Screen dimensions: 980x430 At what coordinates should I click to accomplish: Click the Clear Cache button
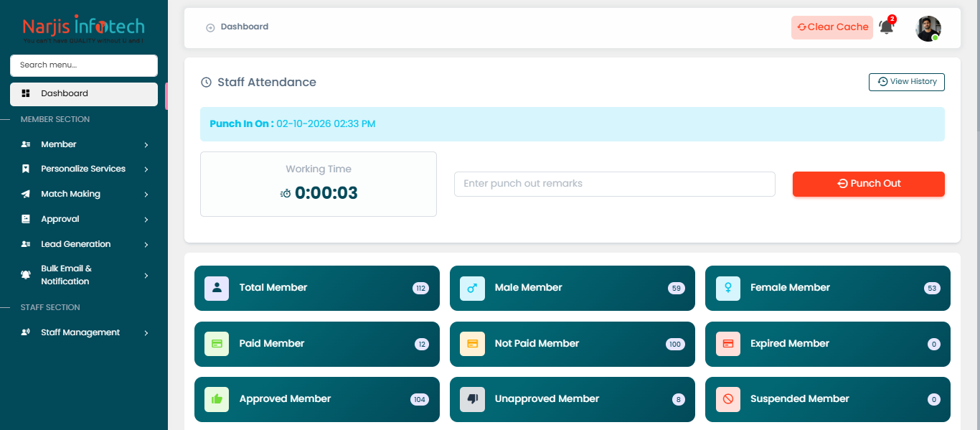pyautogui.click(x=832, y=27)
